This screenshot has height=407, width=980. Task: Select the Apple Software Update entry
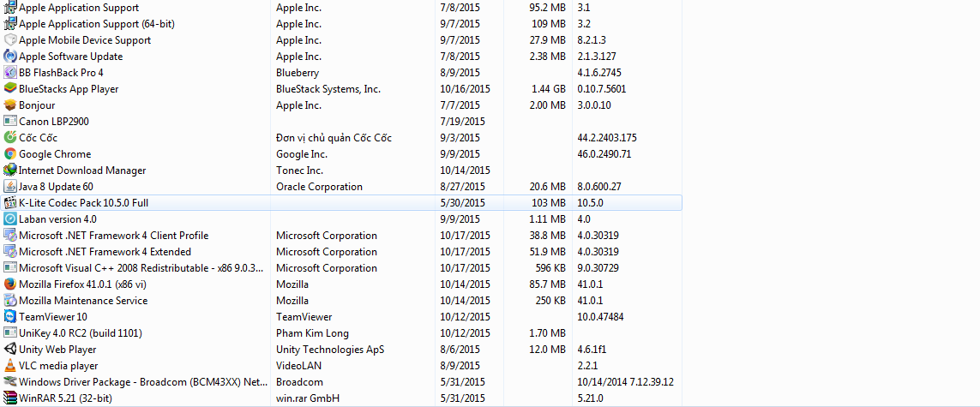click(70, 57)
